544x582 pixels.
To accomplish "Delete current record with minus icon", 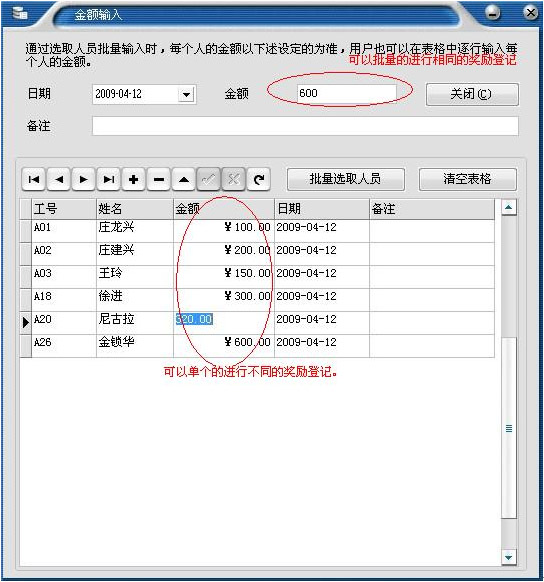I will 159,180.
